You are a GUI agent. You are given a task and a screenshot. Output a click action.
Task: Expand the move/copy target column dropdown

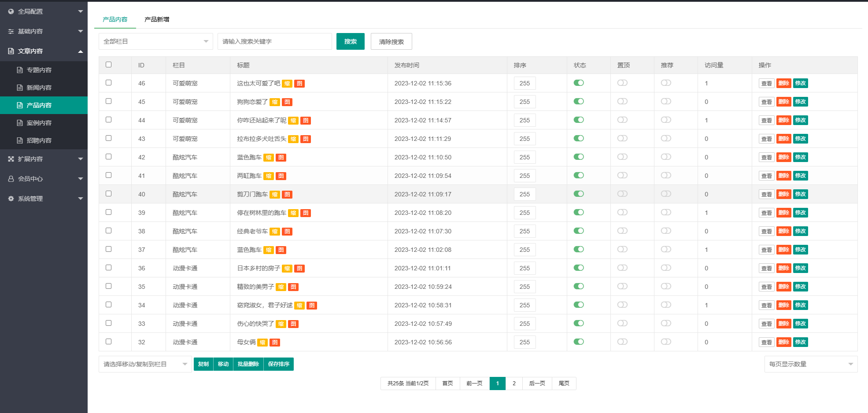[145, 364]
